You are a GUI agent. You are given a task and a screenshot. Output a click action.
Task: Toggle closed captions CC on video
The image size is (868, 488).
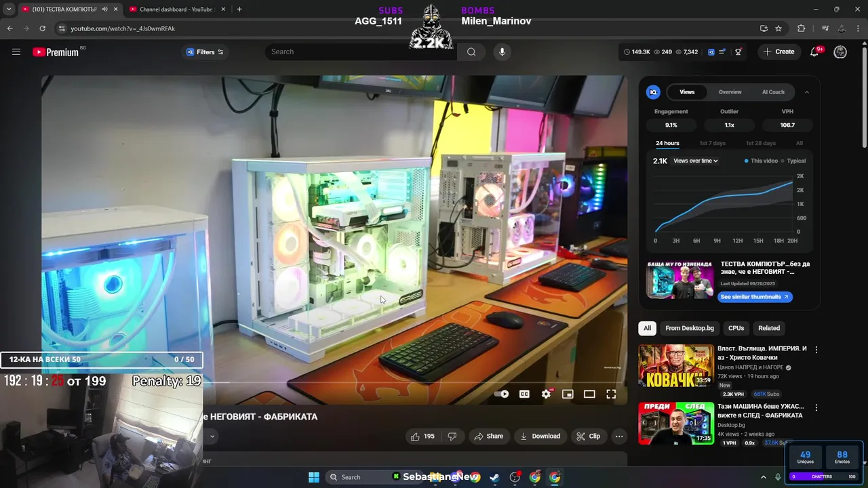(524, 394)
